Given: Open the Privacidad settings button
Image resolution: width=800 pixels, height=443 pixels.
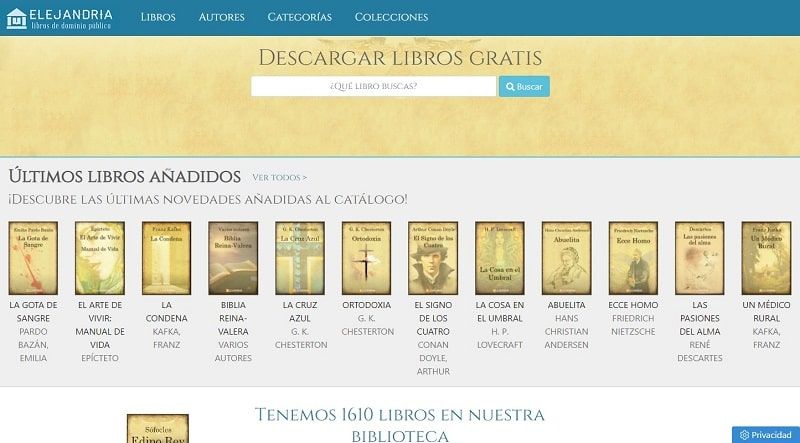Looking at the screenshot, I should coord(765,435).
